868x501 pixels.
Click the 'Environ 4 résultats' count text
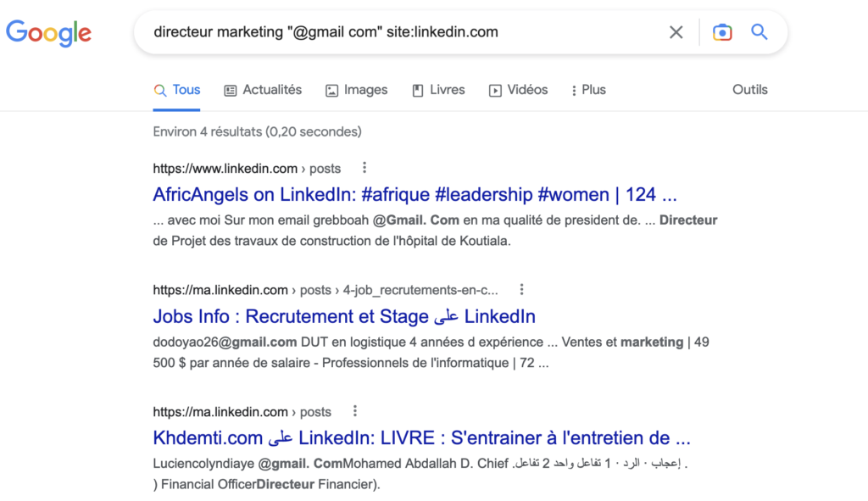[258, 131]
